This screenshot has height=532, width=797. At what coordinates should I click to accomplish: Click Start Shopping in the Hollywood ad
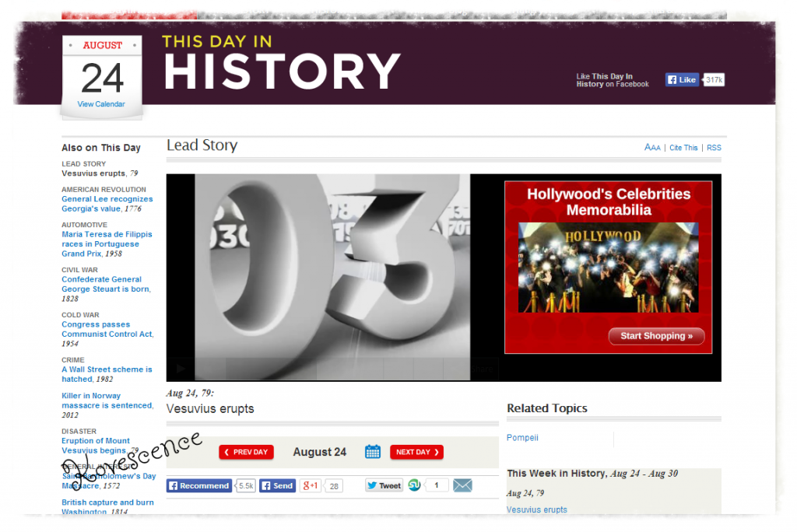[656, 336]
